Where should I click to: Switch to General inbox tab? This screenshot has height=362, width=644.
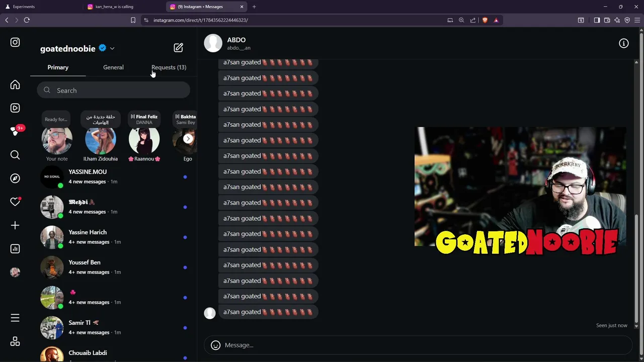click(113, 67)
